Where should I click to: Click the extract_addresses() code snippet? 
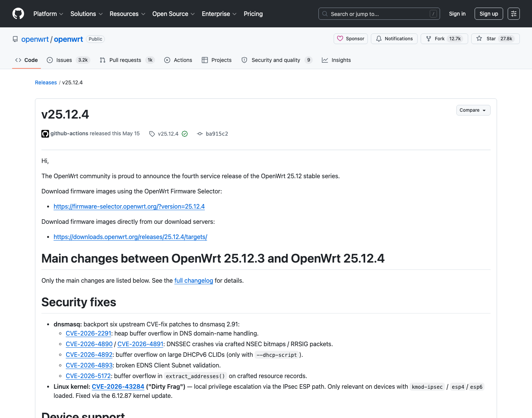196,376
